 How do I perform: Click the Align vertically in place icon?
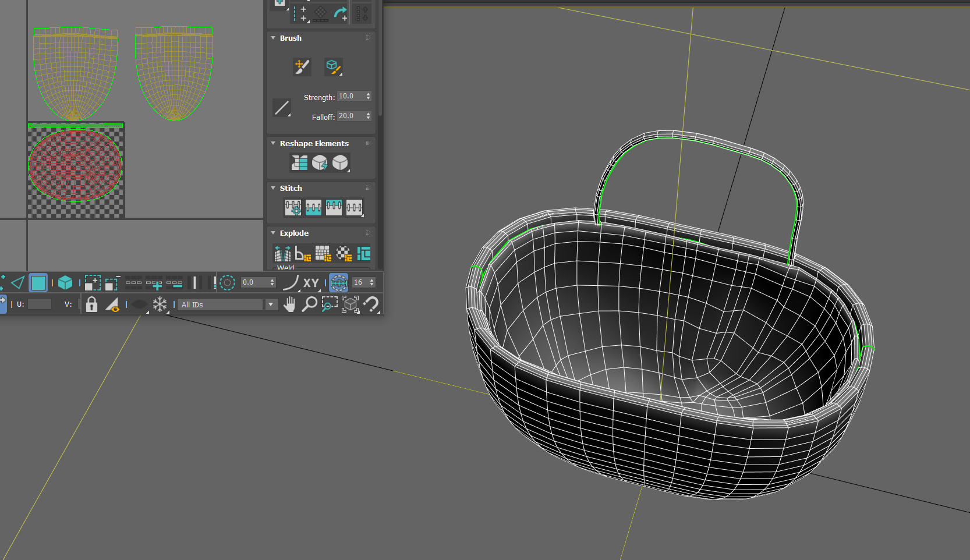pos(300,13)
